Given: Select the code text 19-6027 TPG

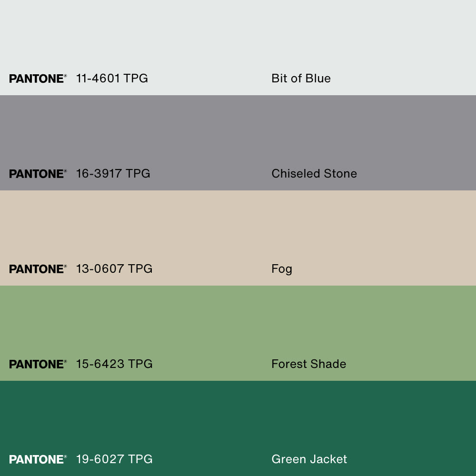Looking at the screenshot, I should pos(114,459).
